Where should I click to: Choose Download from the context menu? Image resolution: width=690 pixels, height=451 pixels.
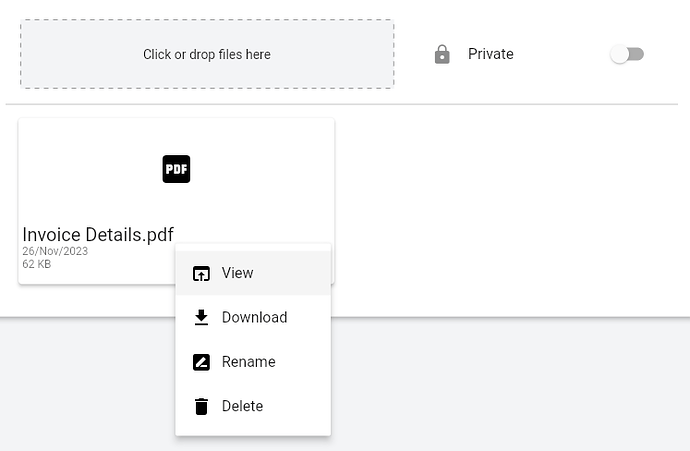(253, 317)
